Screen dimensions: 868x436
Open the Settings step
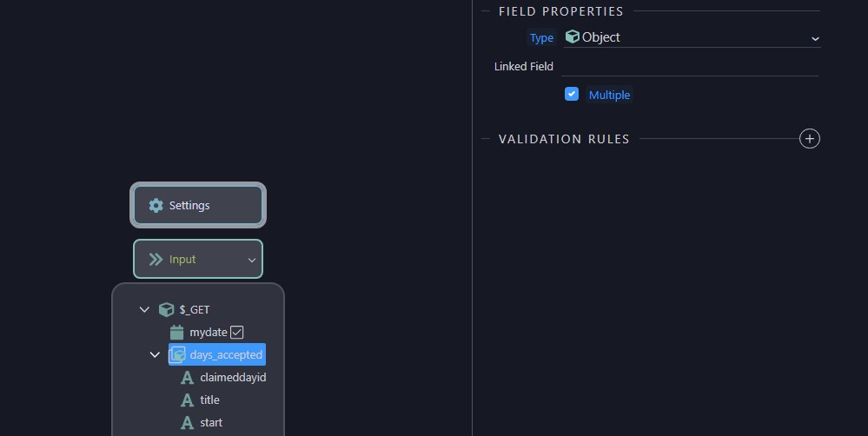[198, 205]
